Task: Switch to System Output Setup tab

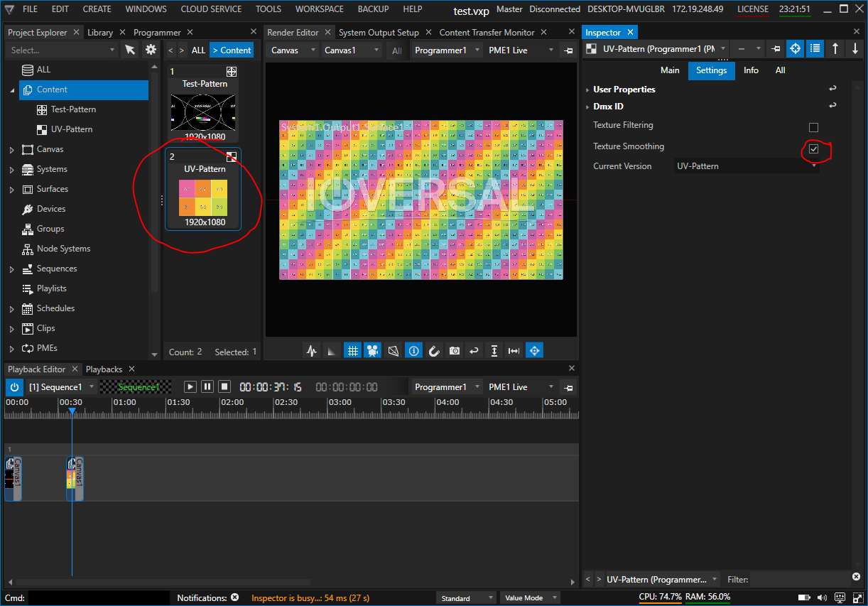Action: (x=379, y=33)
